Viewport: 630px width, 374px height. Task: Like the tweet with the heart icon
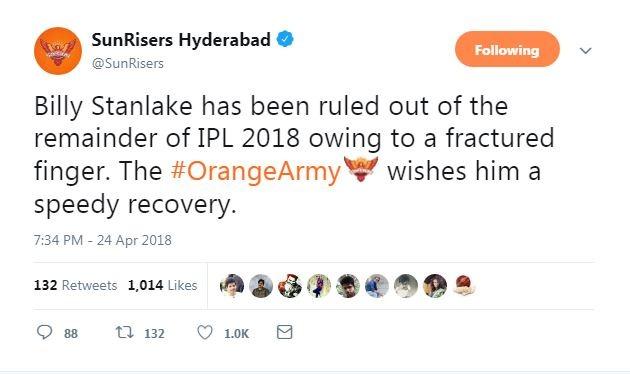pos(205,333)
